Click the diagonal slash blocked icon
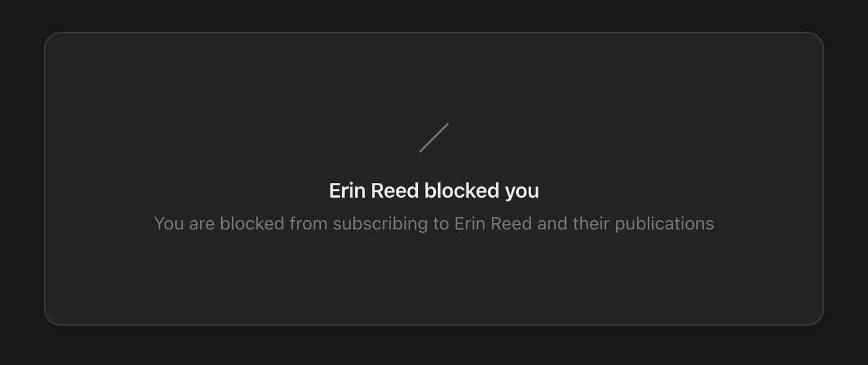The width and height of the screenshot is (868, 365). pyautogui.click(x=434, y=138)
